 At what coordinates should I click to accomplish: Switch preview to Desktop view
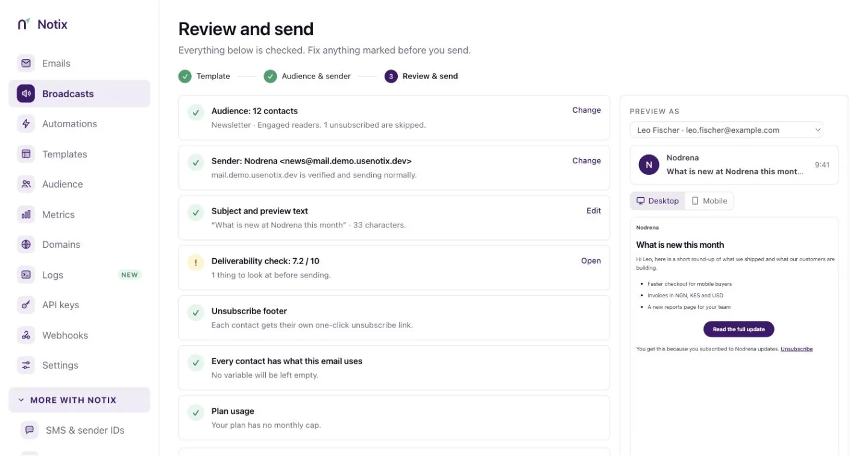point(658,201)
